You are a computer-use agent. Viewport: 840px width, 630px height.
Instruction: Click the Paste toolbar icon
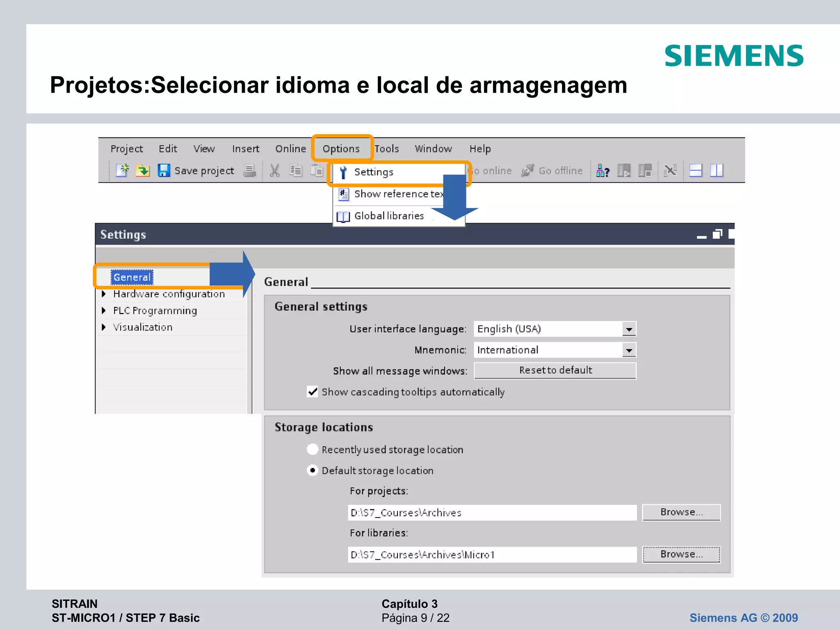(316, 170)
